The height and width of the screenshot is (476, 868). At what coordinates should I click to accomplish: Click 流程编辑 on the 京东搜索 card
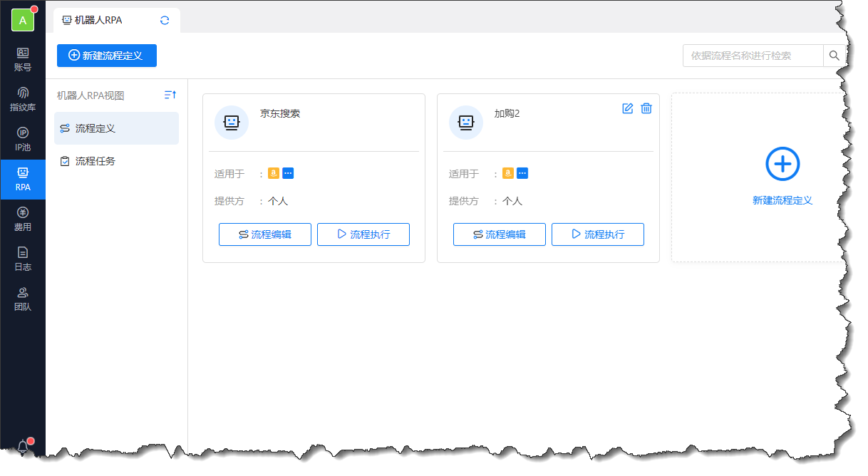265,234
